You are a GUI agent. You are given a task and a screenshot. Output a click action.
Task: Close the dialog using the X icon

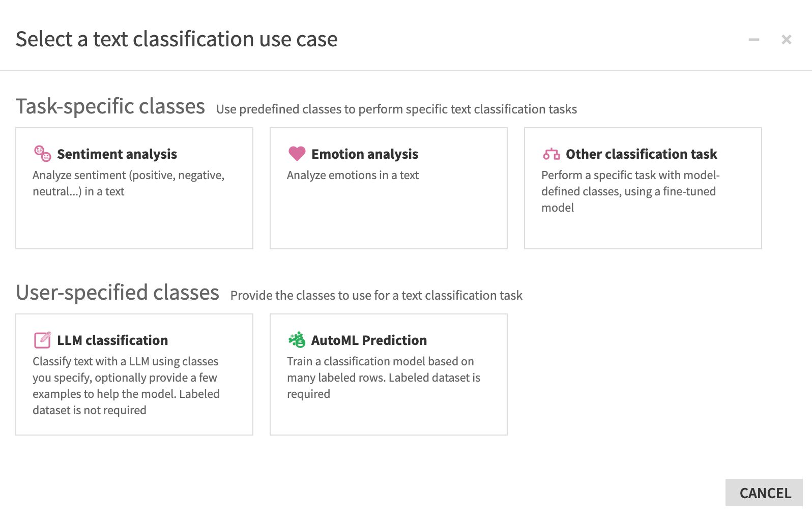pyautogui.click(x=786, y=39)
